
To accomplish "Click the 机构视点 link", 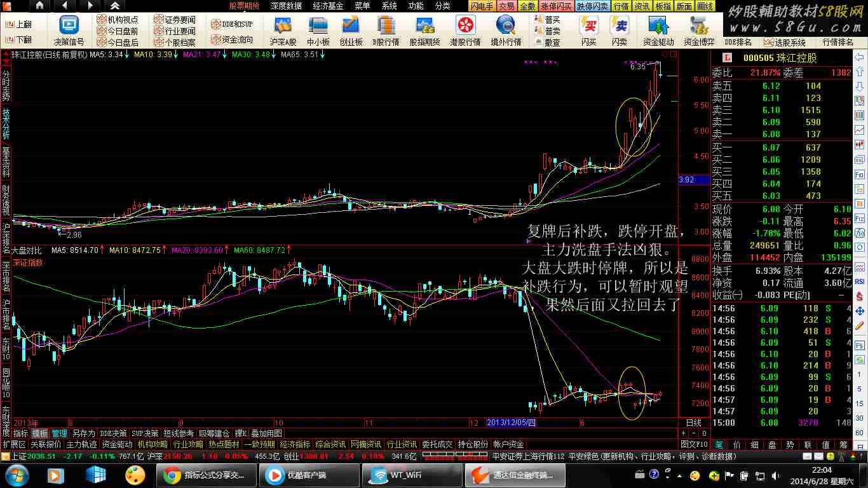I will (x=121, y=20).
